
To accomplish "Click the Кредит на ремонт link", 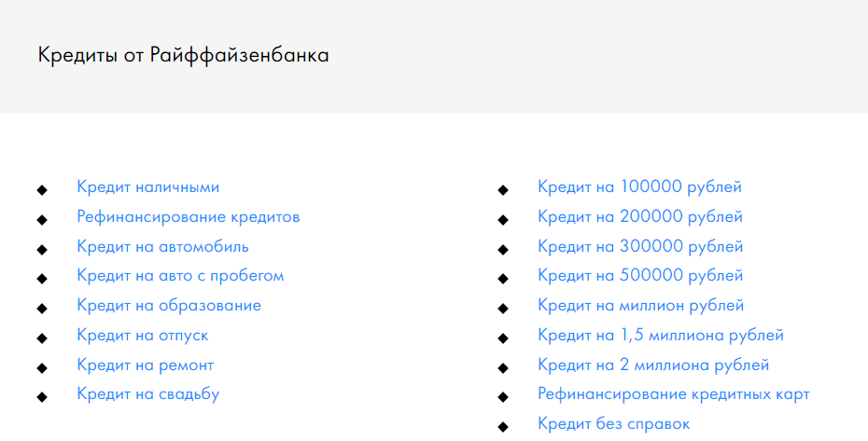I will coord(145,365).
